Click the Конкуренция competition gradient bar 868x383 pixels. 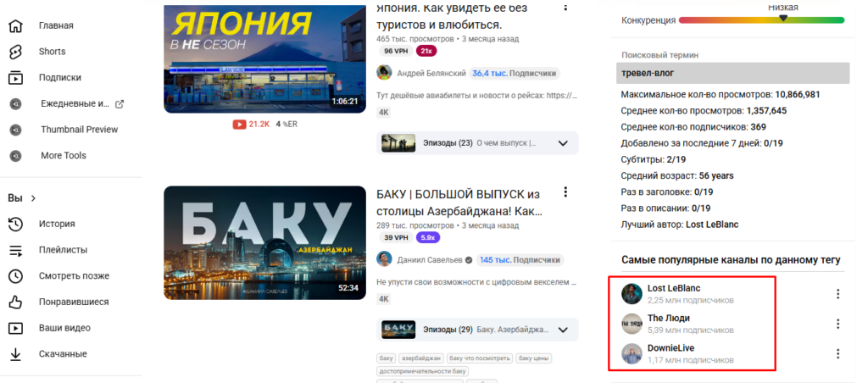(762, 20)
